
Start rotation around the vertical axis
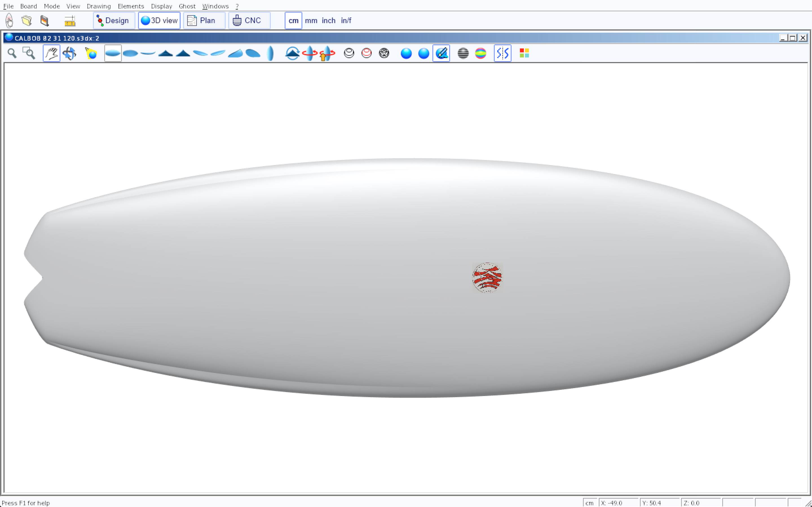tap(309, 53)
